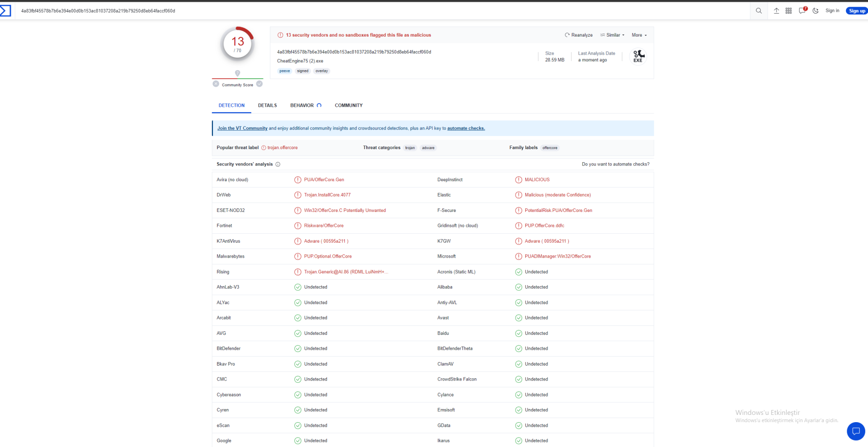Click the green check icon for CrowdStrike Falcon
This screenshot has width=868, height=447.
(x=519, y=380)
